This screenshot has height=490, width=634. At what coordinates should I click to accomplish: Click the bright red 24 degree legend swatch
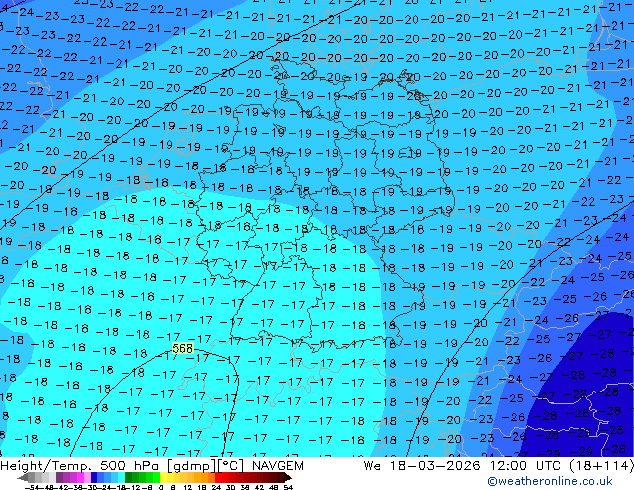coord(218,478)
